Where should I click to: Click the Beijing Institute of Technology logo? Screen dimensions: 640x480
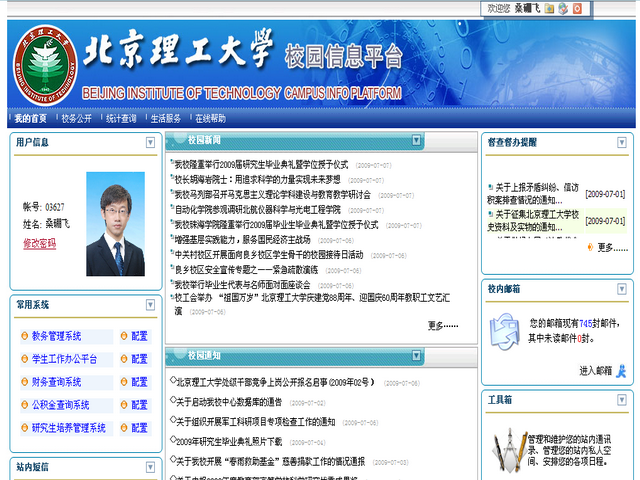(x=43, y=62)
